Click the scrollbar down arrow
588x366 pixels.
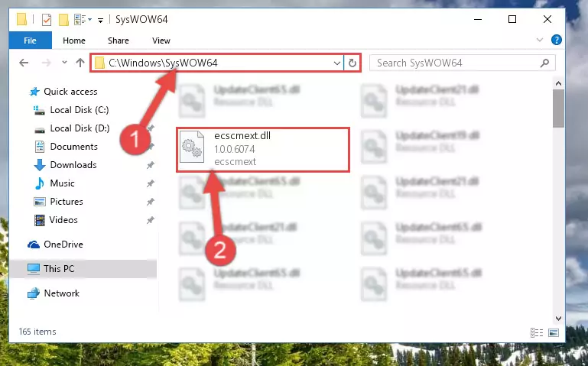point(558,319)
